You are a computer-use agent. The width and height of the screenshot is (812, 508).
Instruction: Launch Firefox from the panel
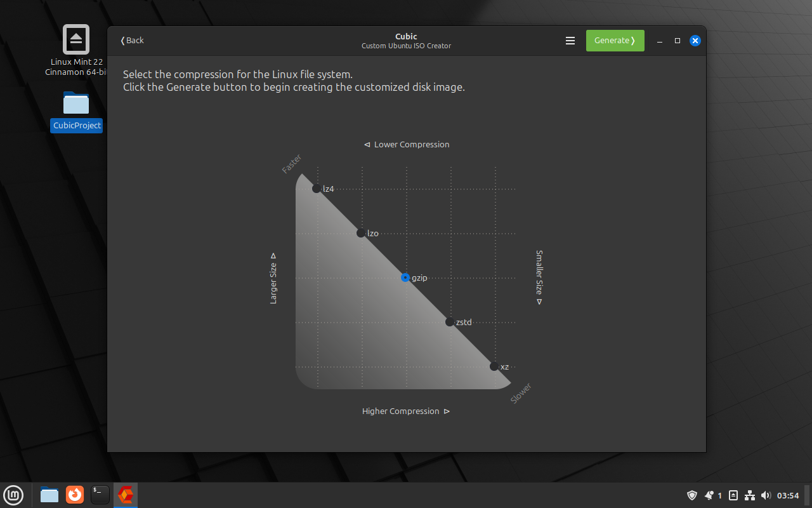tap(75, 494)
